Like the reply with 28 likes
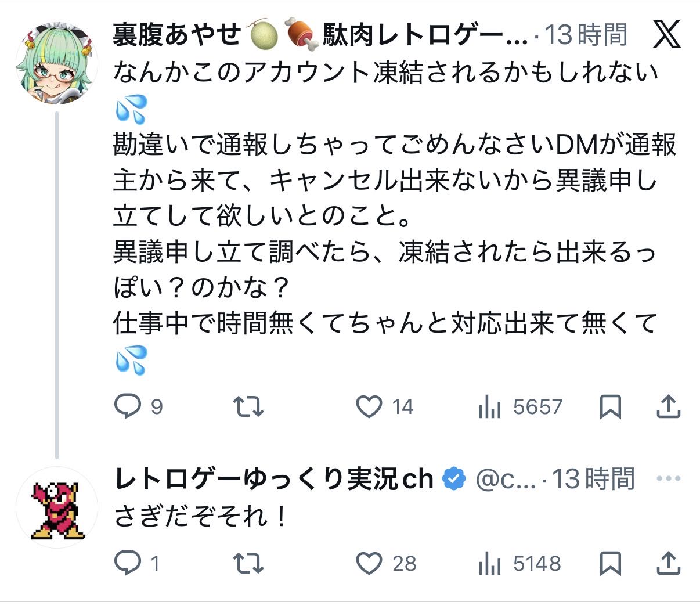 [369, 563]
